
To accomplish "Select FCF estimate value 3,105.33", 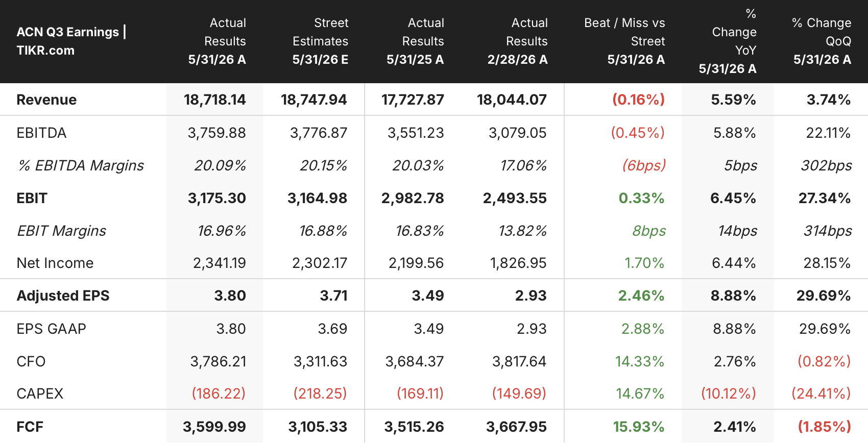I will 318,427.
